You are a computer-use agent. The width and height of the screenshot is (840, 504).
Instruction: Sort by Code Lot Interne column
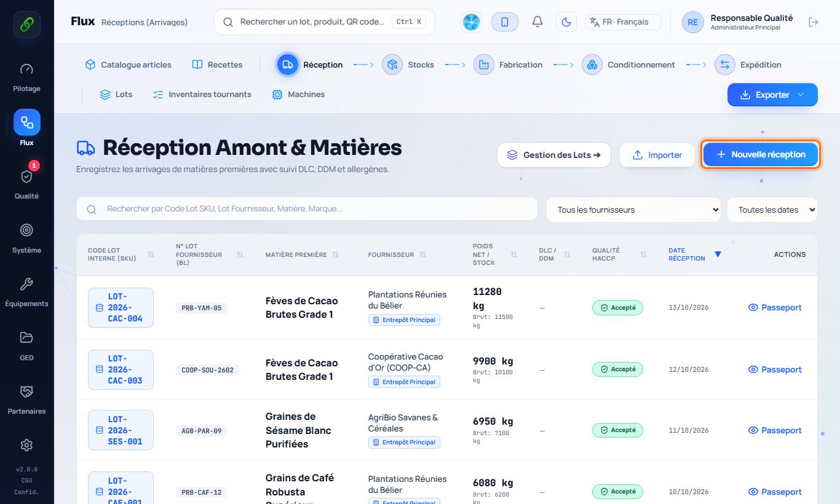(x=121, y=254)
